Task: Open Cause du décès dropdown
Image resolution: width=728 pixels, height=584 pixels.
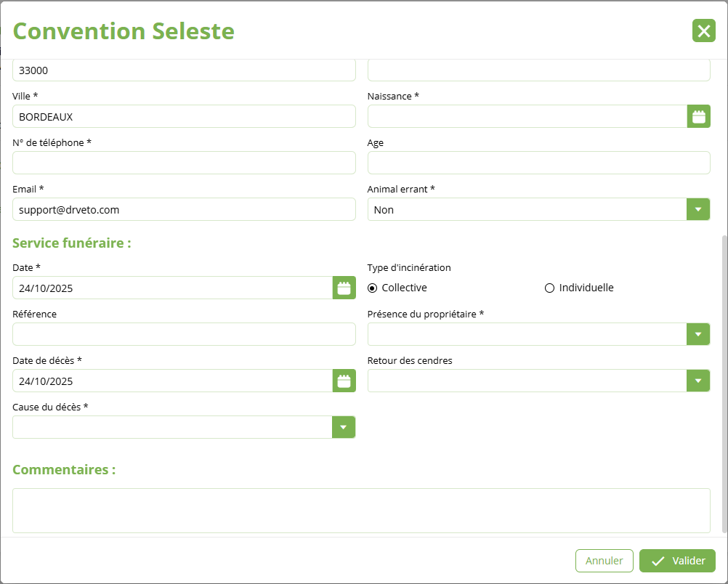Action: pos(344,427)
